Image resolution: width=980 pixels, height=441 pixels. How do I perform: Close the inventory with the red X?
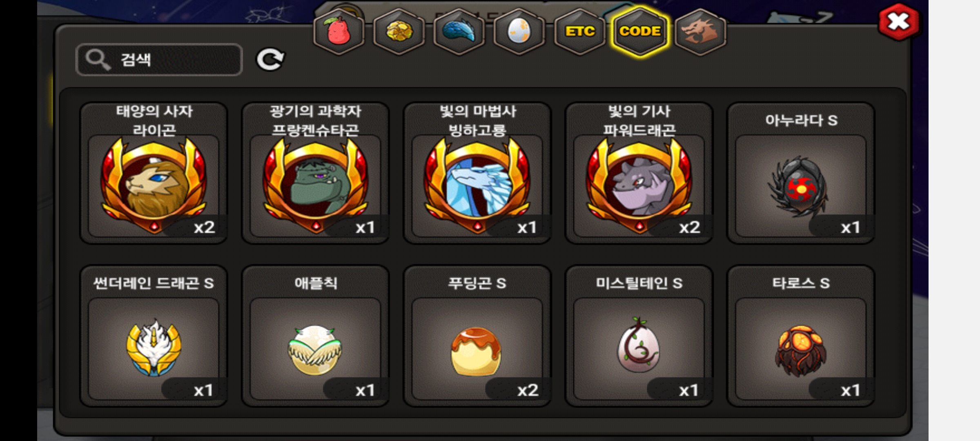899,22
